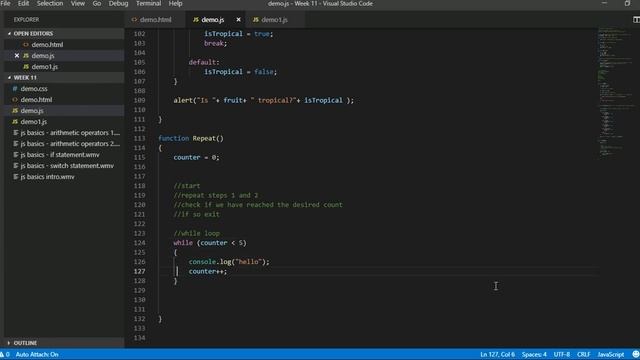This screenshot has height=360, width=640.
Task: Open the Help menu
Action: 176,4
